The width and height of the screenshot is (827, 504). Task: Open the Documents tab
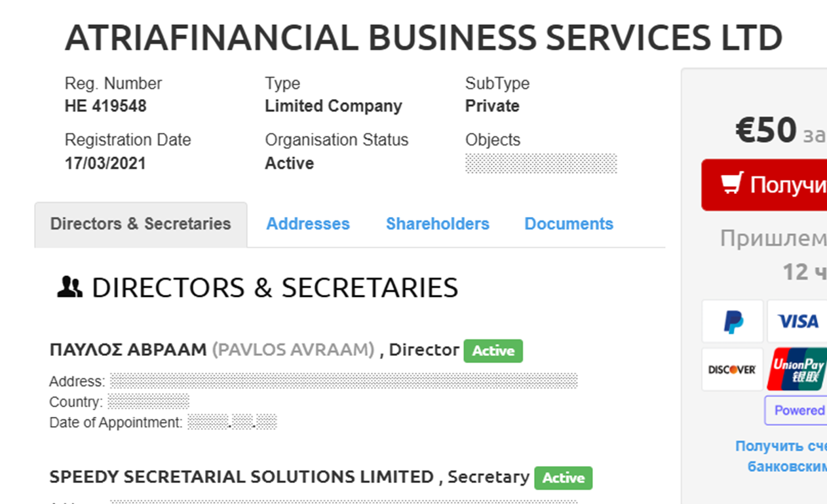[x=569, y=224]
